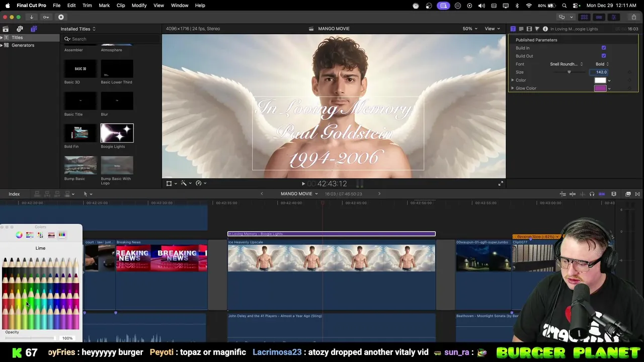This screenshot has width=644, height=362.
Task: Open the macOS Apple menu
Action: (x=7, y=5)
